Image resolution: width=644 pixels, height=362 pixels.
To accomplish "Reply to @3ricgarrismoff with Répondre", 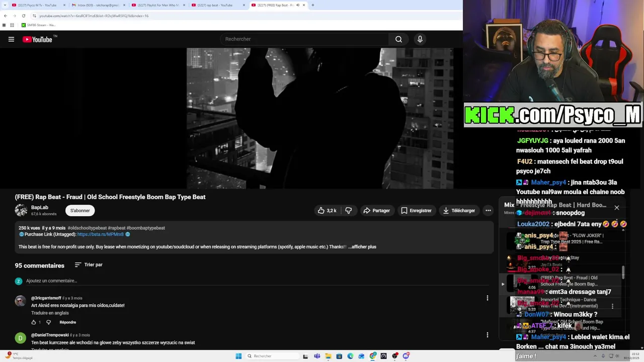I will [x=68, y=322].
